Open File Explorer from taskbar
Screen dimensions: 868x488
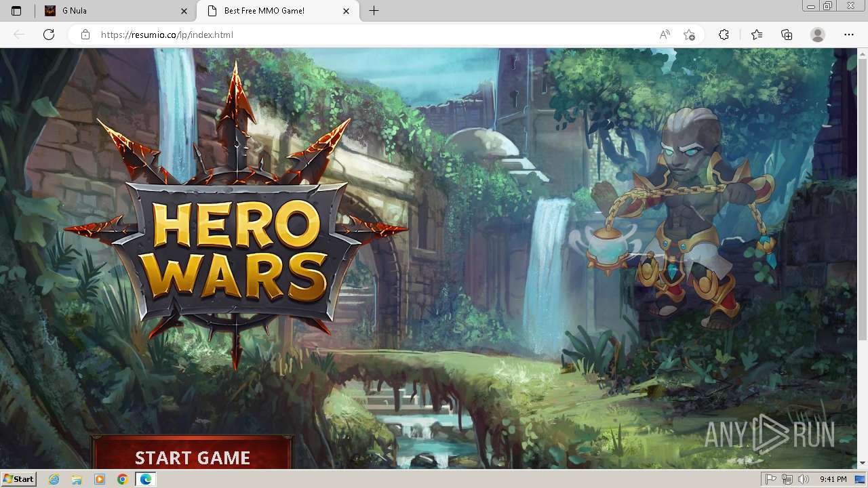(77, 479)
